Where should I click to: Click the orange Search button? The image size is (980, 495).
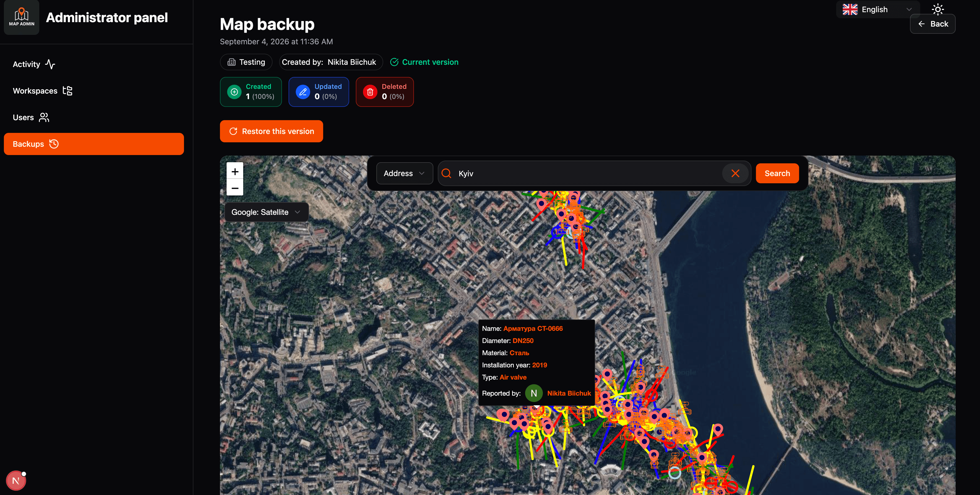click(x=777, y=173)
